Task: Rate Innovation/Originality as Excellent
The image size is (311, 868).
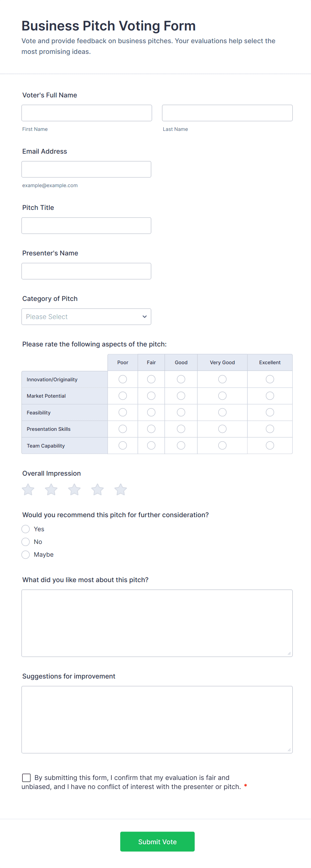Action: click(270, 379)
